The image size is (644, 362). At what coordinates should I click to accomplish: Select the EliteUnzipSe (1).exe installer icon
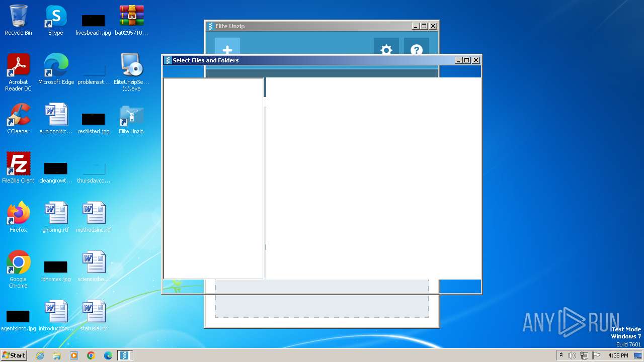point(131,72)
